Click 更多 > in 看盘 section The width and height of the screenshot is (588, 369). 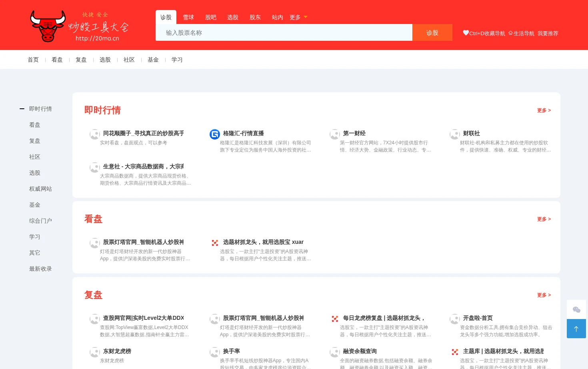[544, 219]
